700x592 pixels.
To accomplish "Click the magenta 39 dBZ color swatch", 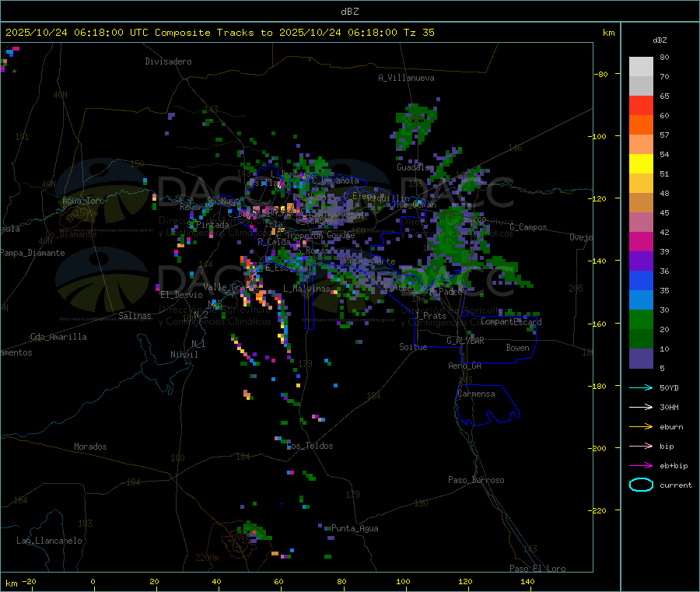I will (x=641, y=241).
